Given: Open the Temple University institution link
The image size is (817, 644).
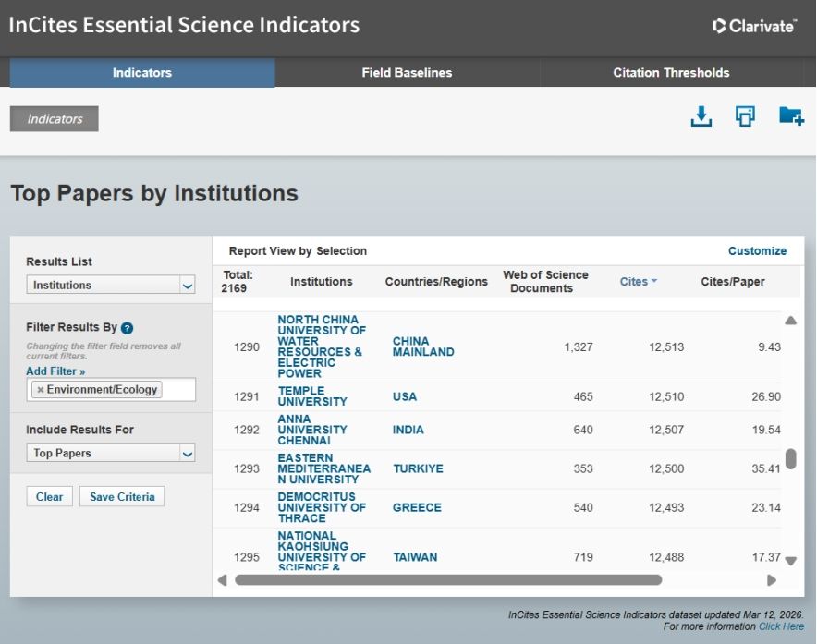Looking at the screenshot, I should (x=312, y=396).
